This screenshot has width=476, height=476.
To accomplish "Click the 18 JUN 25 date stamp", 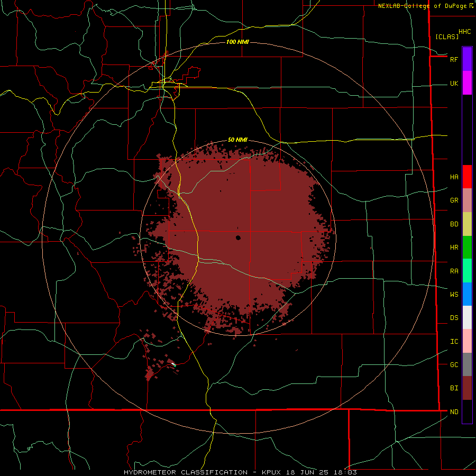I will pos(307,472).
